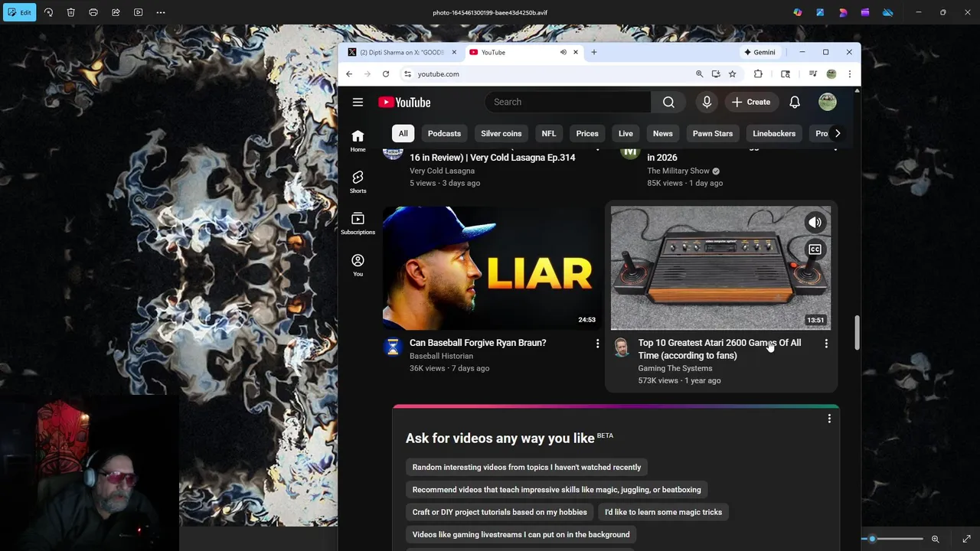Click the OneDrive cloud icon in Photos
The width and height of the screenshot is (980, 551).
(888, 12)
